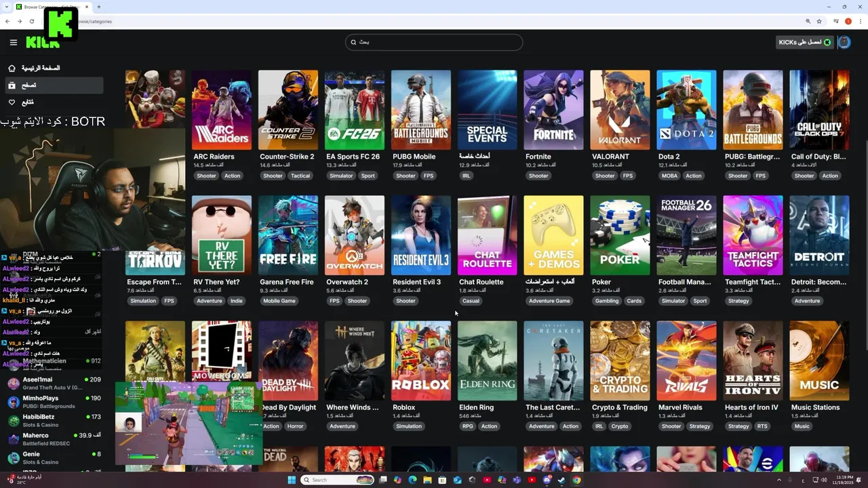Open the Detroit: Become Human cover
The width and height of the screenshot is (868, 488).
tap(819, 235)
